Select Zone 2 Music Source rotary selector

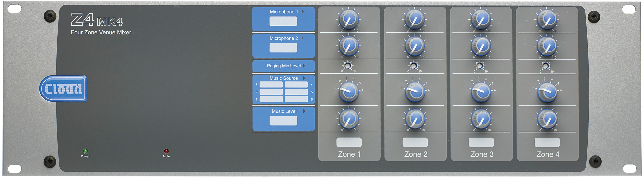[x=415, y=92]
